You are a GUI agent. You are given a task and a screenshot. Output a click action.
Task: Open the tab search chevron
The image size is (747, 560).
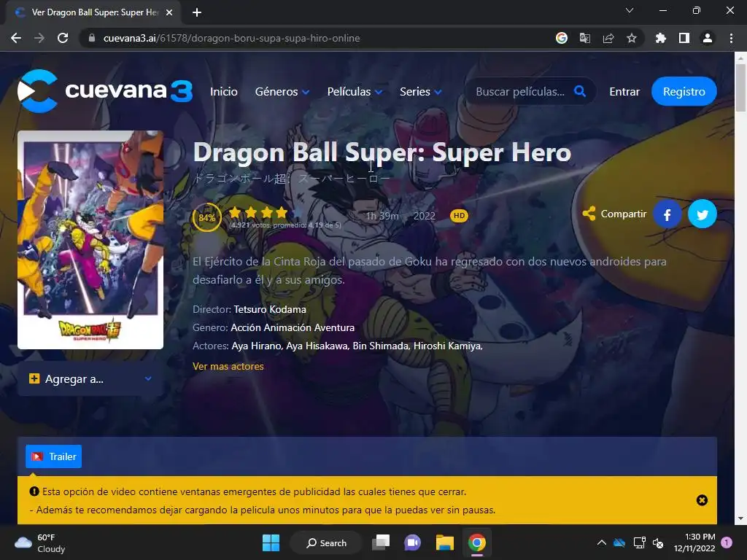point(630,10)
